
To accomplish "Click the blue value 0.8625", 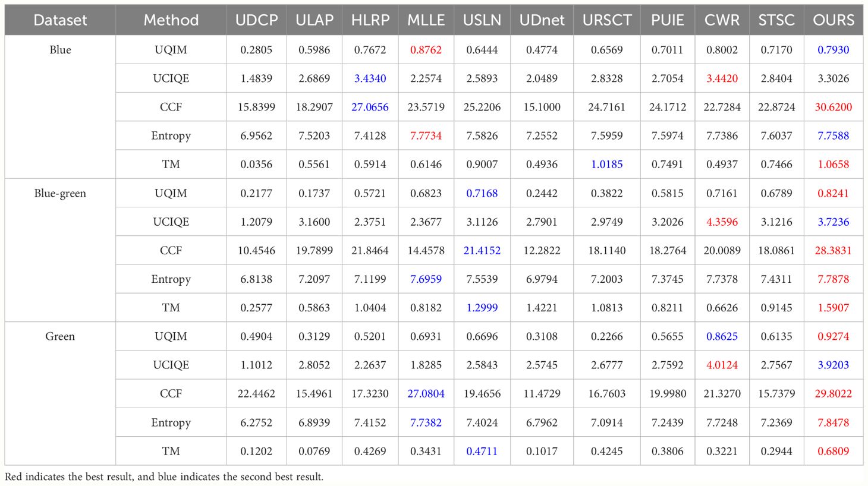I will coord(722,336).
